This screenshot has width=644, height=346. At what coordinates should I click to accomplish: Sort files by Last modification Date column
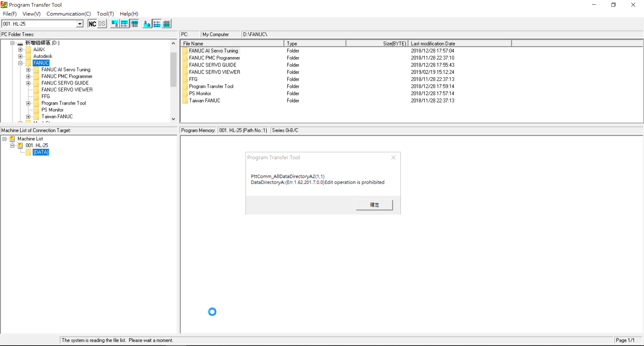pyautogui.click(x=460, y=44)
